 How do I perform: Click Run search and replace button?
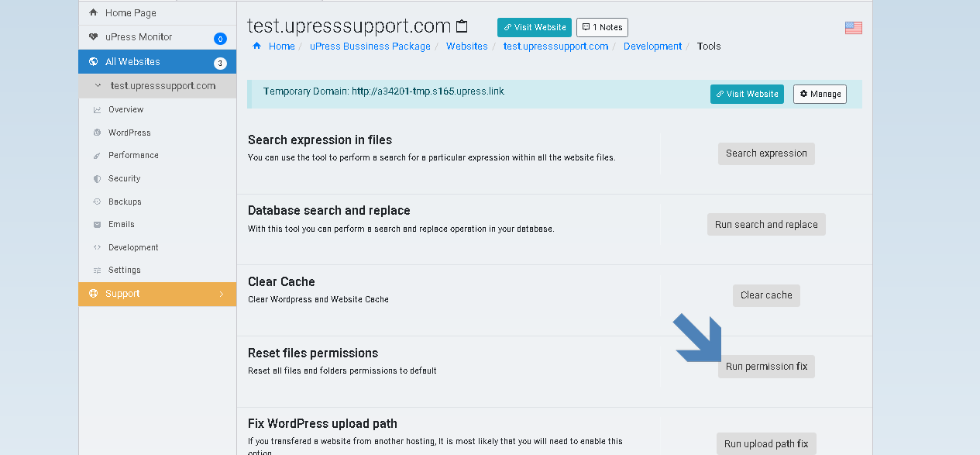766,225
